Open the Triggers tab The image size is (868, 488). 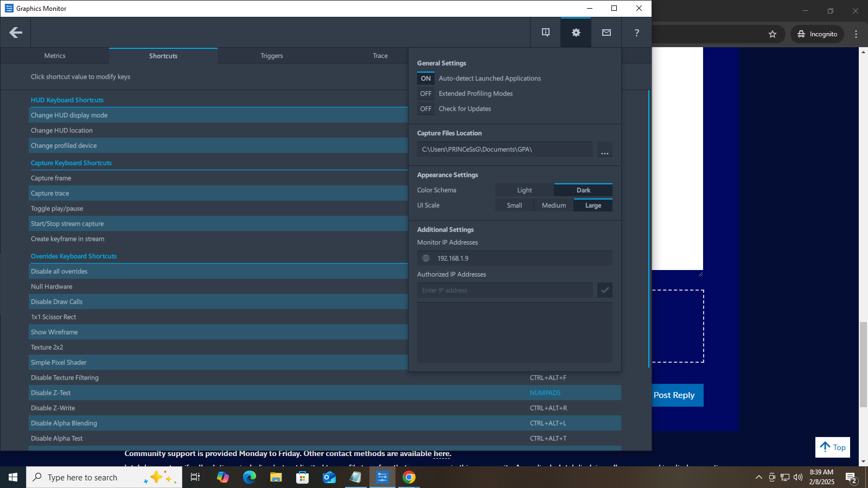[x=271, y=56]
